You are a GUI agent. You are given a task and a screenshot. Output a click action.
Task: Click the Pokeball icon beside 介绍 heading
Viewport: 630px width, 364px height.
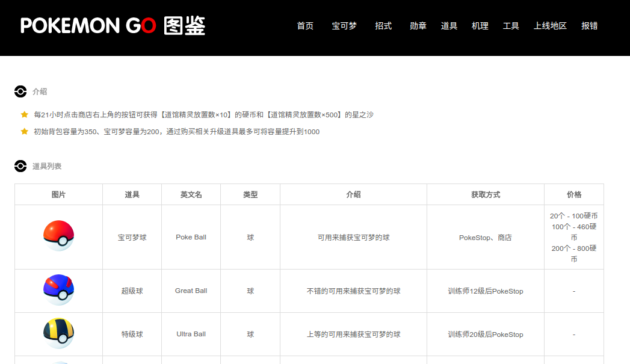[x=20, y=91]
